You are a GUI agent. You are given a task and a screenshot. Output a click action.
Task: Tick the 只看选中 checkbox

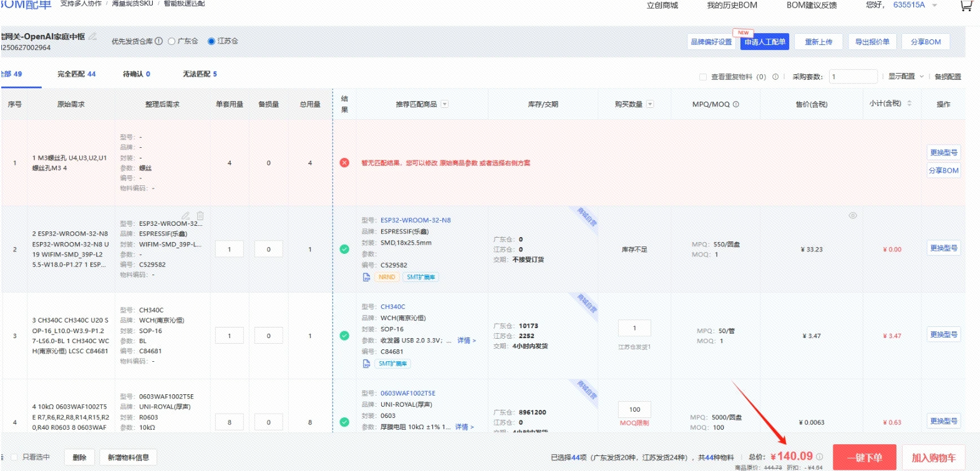(14, 457)
